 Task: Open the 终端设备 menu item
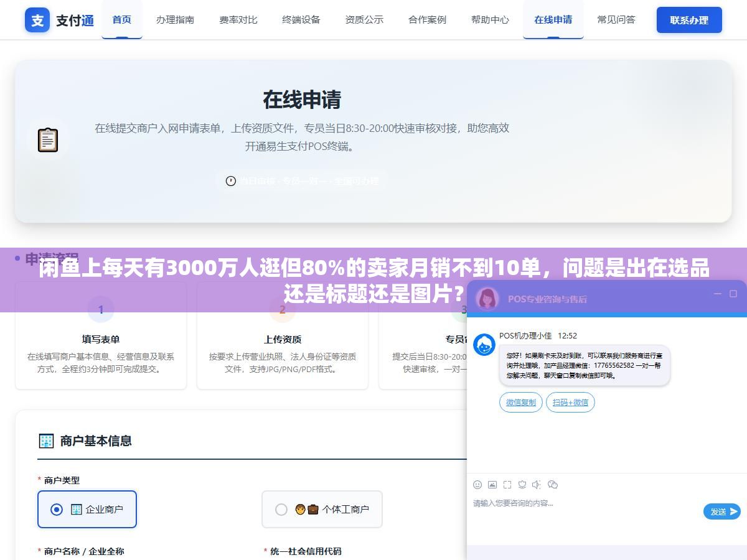pyautogui.click(x=301, y=19)
